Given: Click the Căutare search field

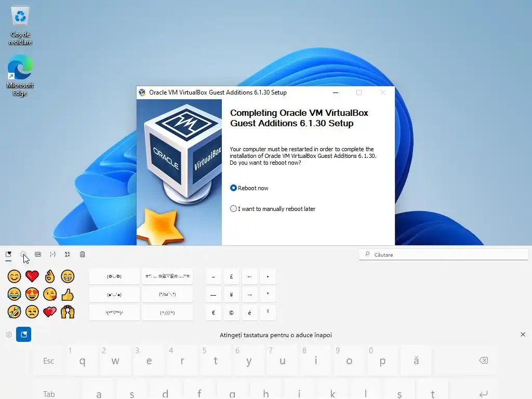Looking at the screenshot, I should (444, 255).
